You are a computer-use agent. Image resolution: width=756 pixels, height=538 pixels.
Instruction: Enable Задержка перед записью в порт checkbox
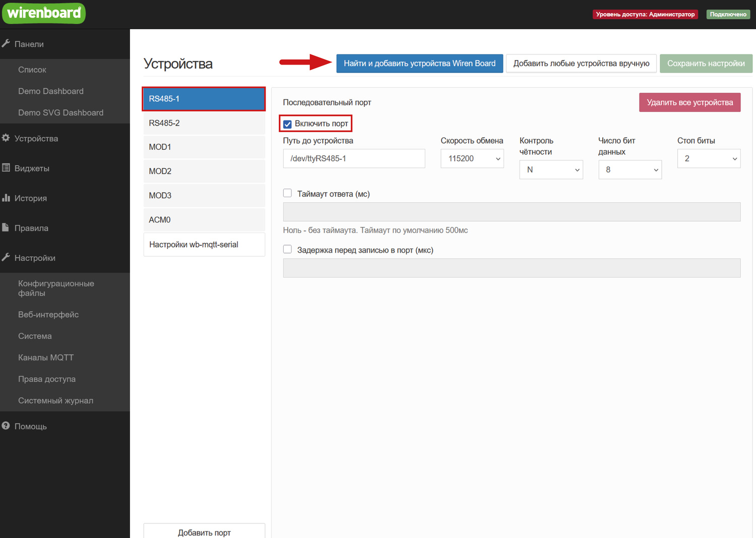pyautogui.click(x=287, y=250)
